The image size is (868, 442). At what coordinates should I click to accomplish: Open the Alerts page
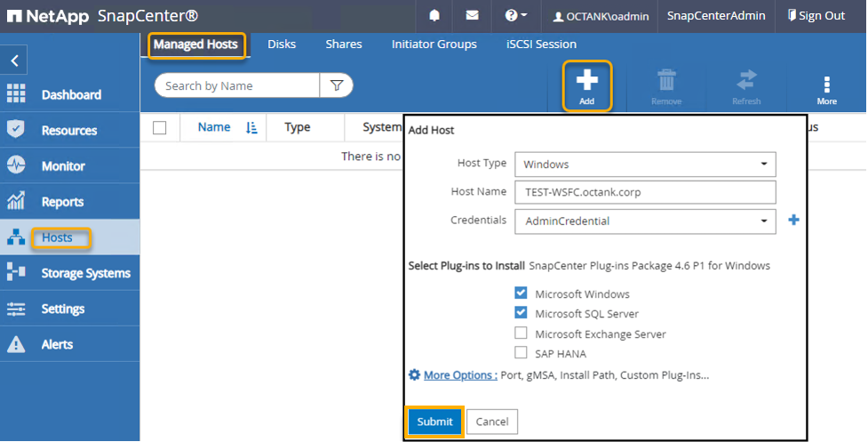pos(57,344)
